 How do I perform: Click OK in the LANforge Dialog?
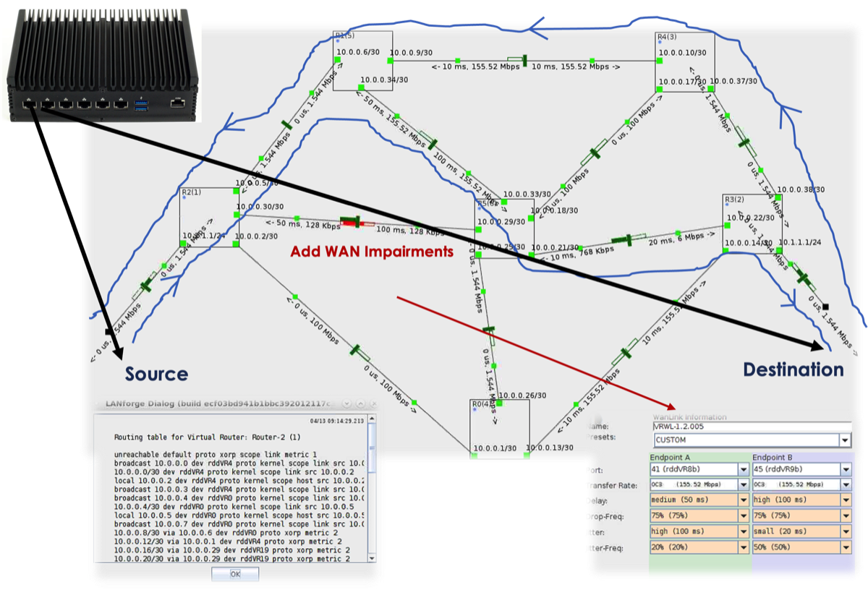click(234, 573)
